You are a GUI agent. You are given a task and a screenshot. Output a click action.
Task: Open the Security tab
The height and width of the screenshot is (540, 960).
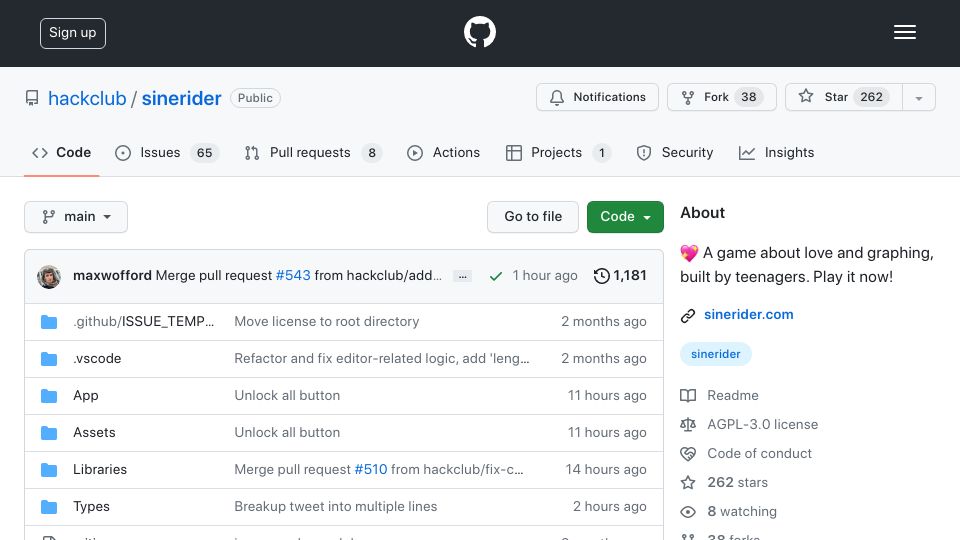(675, 152)
